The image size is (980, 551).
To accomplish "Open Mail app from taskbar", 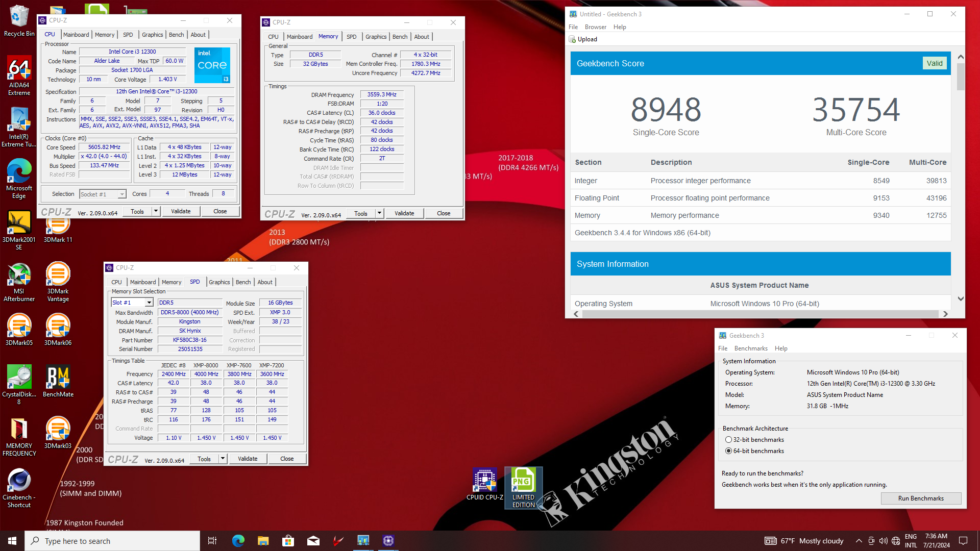I will tap(313, 541).
